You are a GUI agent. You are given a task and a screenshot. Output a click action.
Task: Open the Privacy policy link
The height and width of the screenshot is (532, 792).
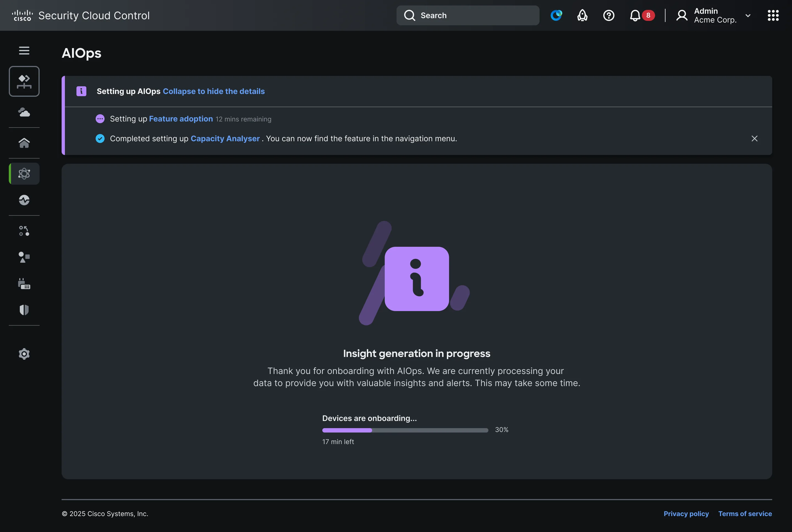686,514
